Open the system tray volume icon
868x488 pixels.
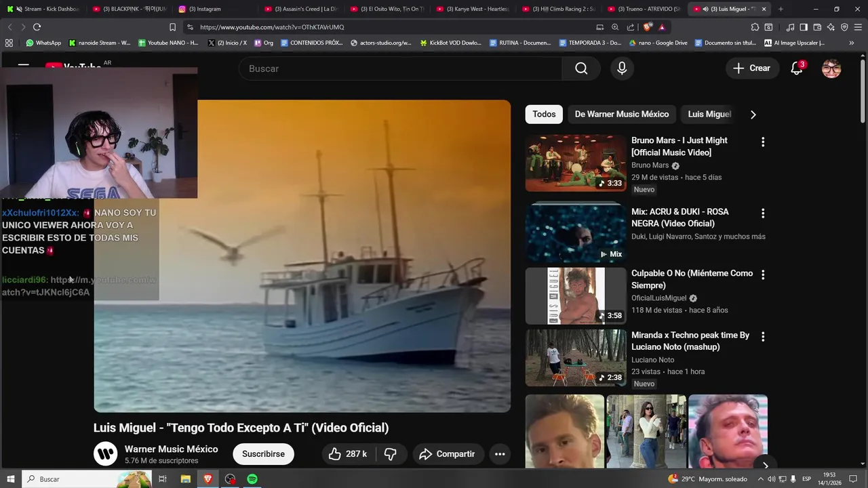click(772, 479)
